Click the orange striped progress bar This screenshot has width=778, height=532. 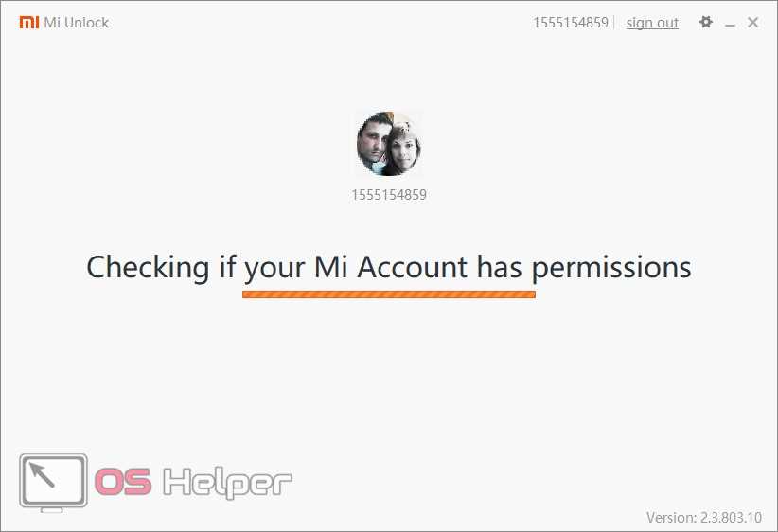pos(389,294)
